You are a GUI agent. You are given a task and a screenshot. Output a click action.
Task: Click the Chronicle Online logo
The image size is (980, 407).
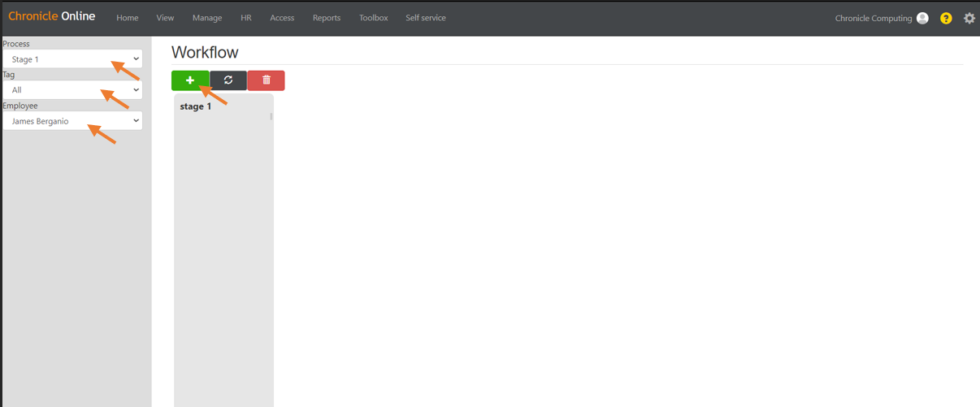52,16
